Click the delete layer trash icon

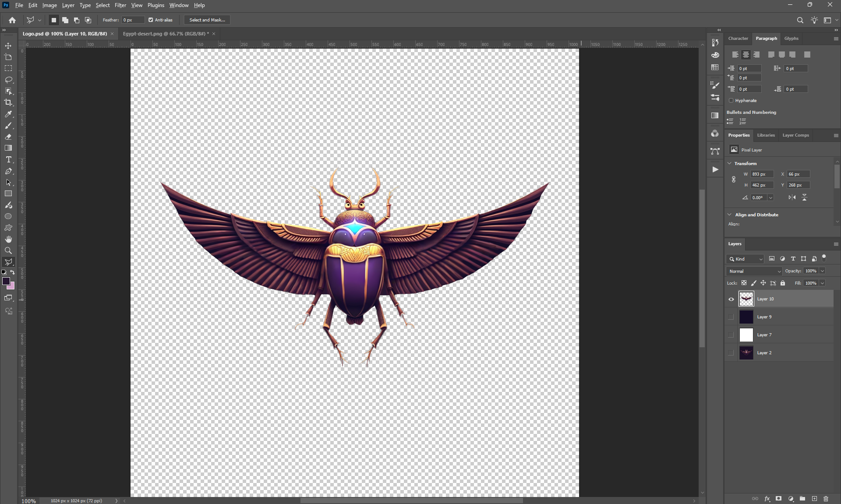(826, 499)
